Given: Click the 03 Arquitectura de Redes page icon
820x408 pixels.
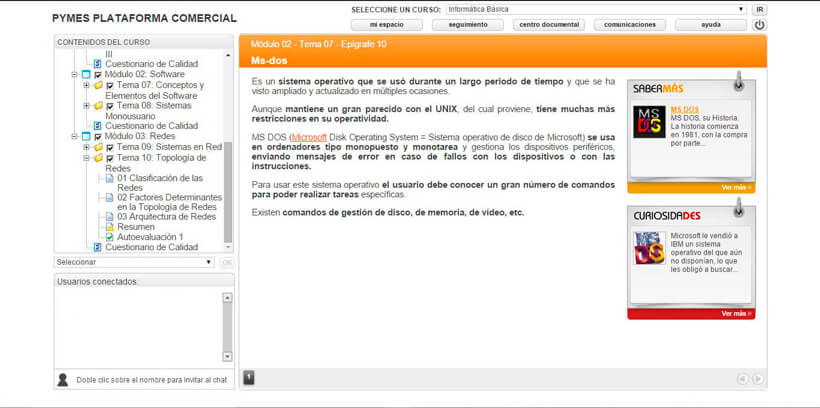Looking at the screenshot, I should pyautogui.click(x=109, y=217).
